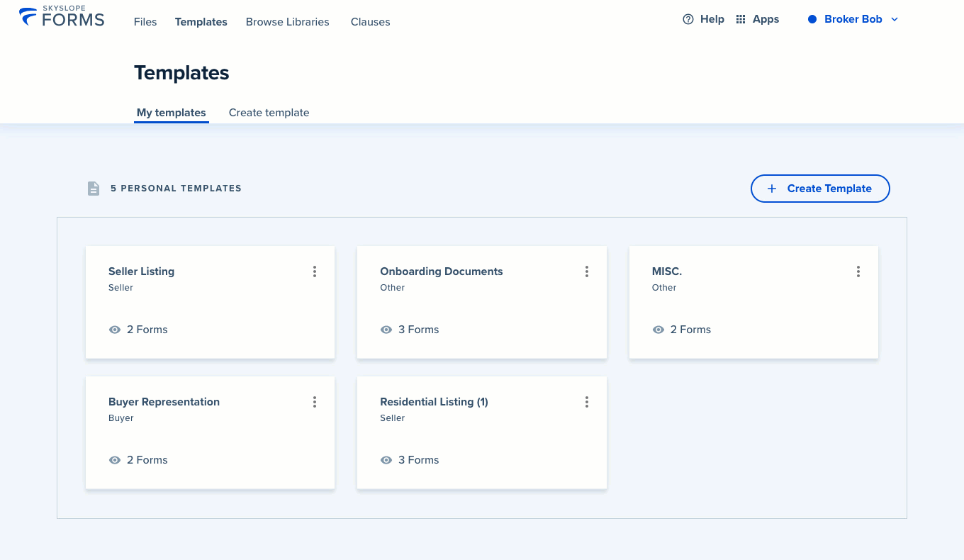Click 'Other' category under Onboarding Documents

(393, 288)
